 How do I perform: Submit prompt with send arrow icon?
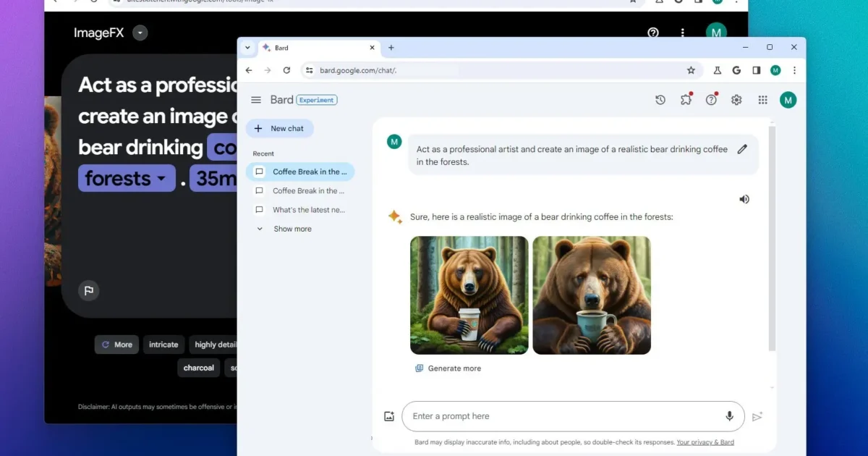tap(757, 416)
